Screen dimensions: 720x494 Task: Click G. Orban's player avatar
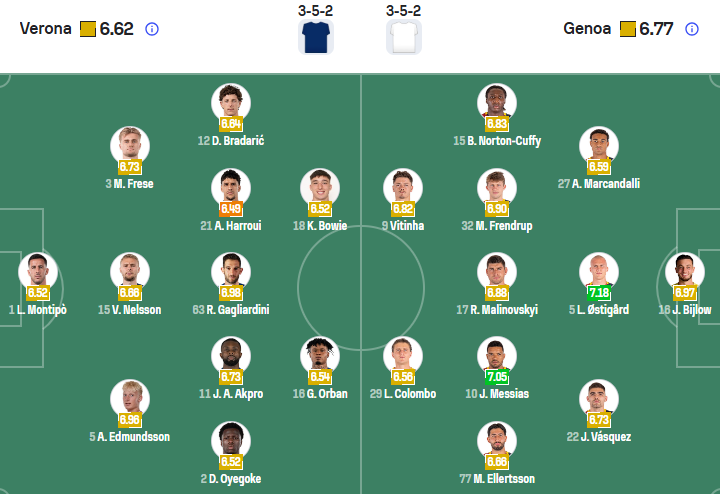pos(320,355)
